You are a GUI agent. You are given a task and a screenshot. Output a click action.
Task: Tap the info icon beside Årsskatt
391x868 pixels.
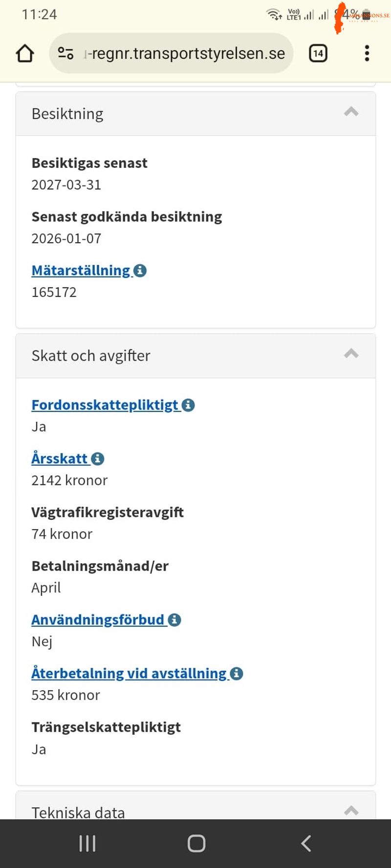coord(98,459)
